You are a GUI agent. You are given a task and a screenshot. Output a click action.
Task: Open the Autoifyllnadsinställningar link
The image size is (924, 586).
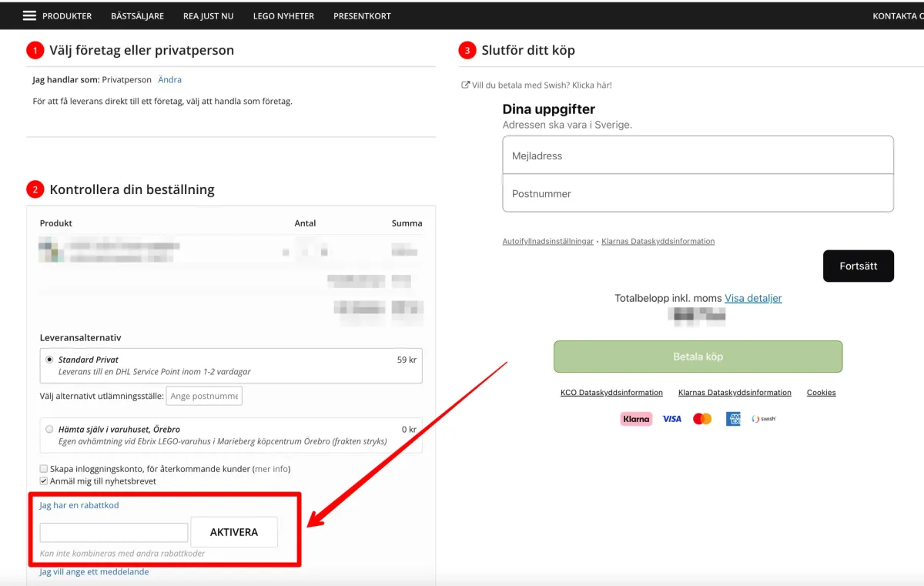click(x=548, y=241)
